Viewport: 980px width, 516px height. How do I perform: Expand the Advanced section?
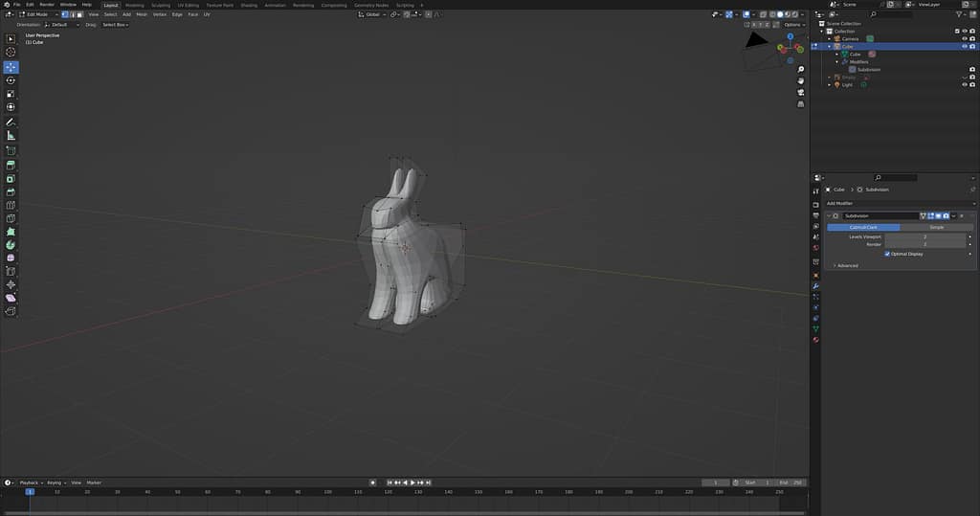848,265
